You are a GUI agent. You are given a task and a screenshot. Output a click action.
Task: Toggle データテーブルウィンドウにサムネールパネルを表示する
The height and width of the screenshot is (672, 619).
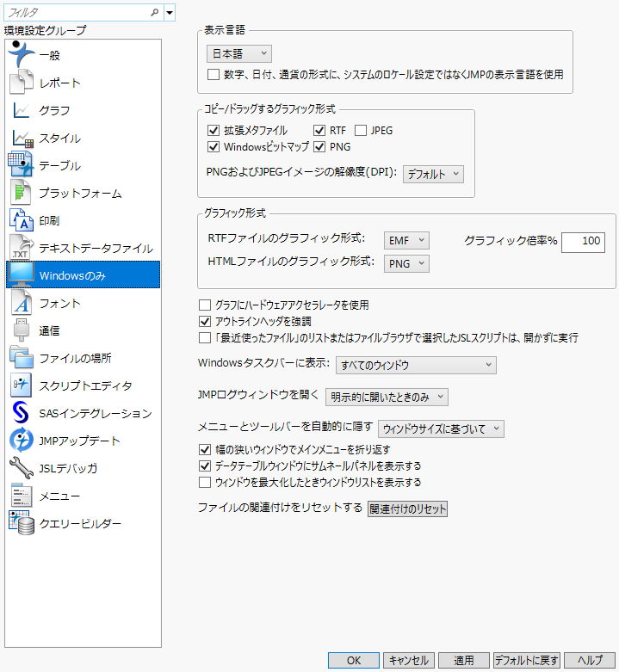pos(205,465)
